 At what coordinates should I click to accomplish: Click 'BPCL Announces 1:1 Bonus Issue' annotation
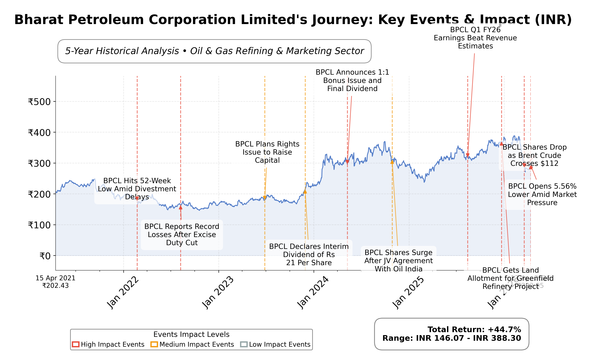352,80
